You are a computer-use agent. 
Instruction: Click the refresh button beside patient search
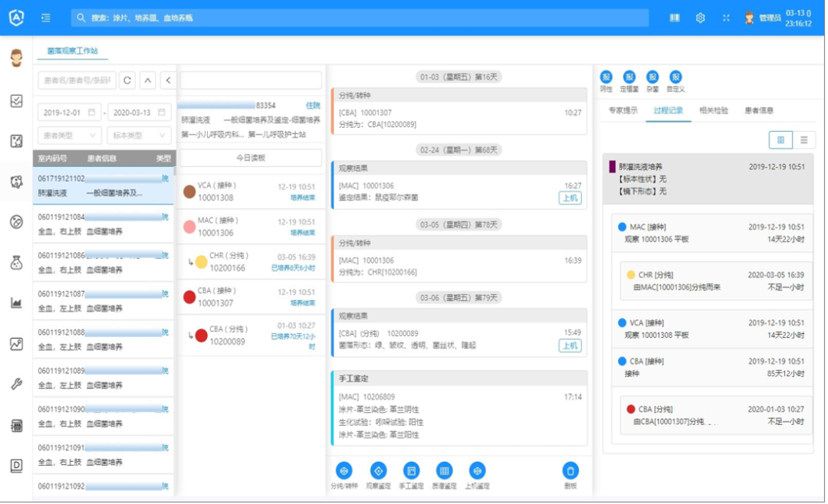[127, 80]
